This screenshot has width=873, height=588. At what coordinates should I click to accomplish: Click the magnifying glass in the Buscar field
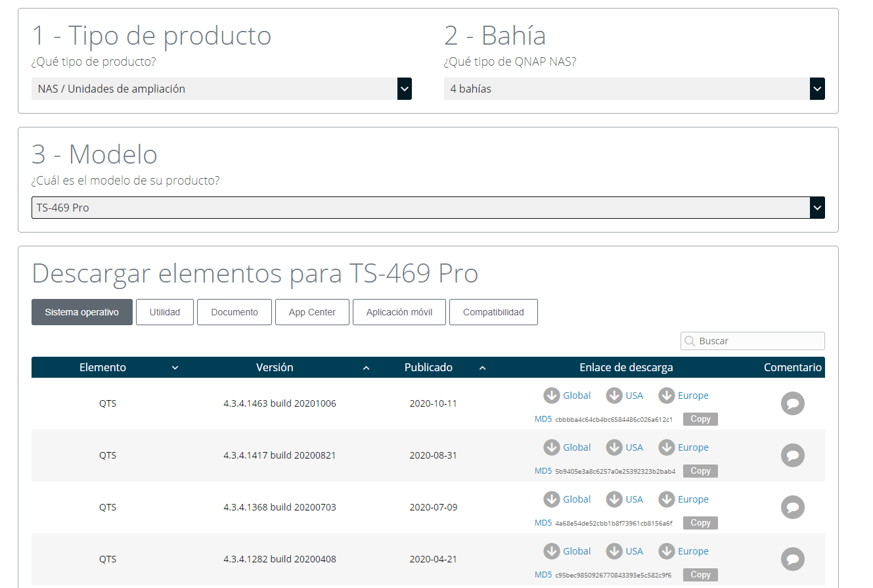coord(690,341)
